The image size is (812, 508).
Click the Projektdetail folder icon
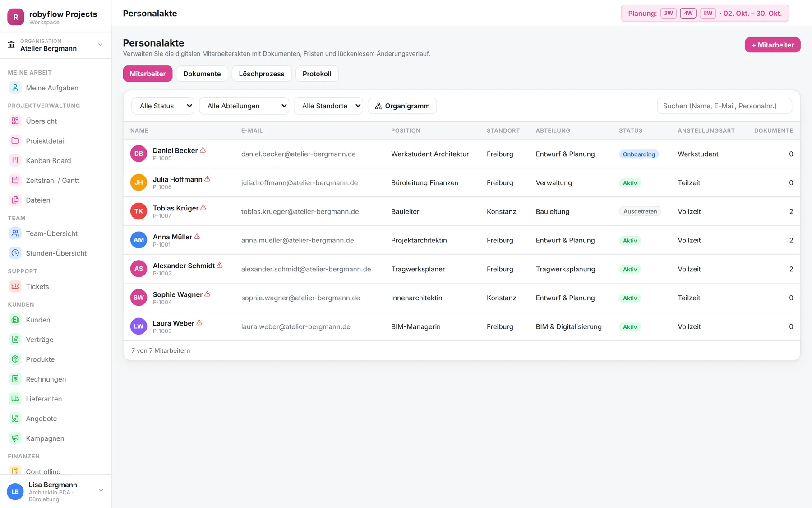(x=15, y=141)
